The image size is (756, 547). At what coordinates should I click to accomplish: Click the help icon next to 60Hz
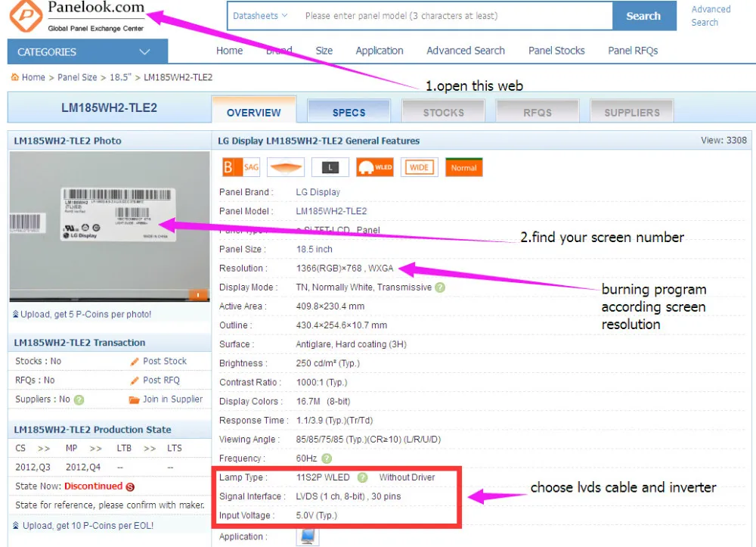coord(326,458)
